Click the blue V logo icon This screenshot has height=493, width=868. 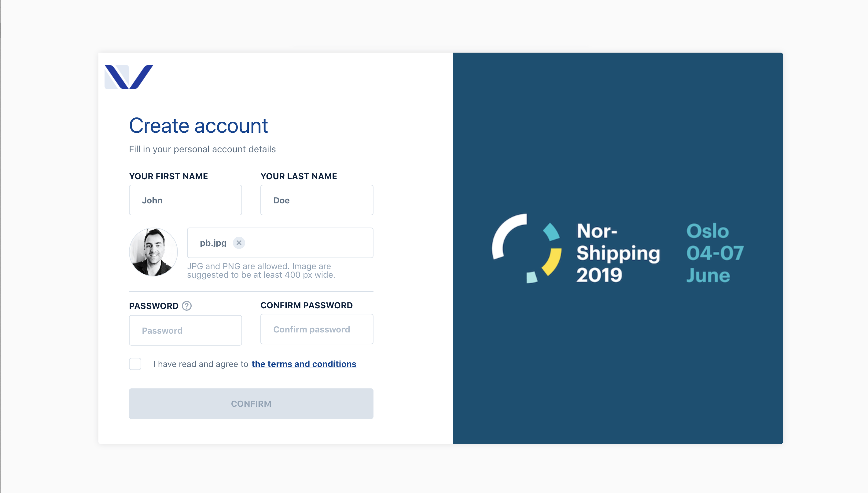129,77
